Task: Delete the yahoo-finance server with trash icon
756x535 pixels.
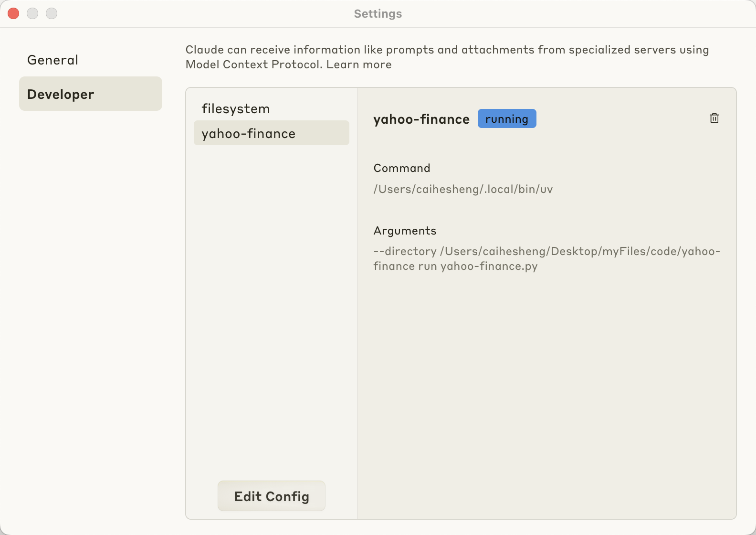Action: (x=714, y=118)
